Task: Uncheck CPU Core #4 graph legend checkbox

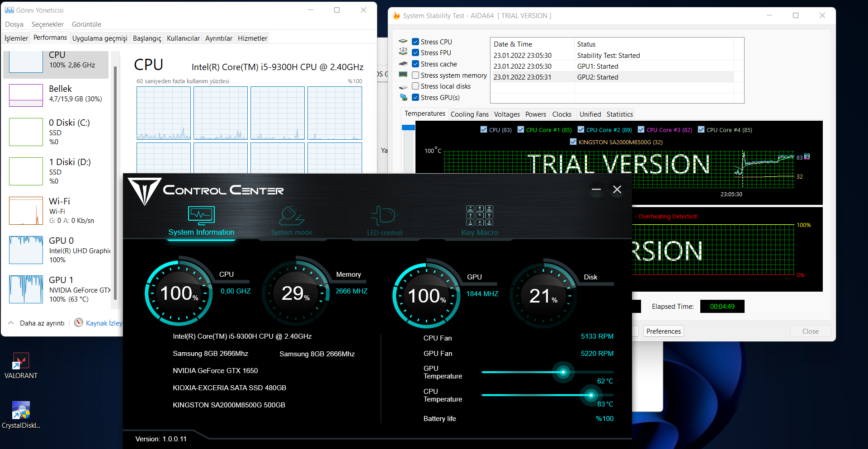Action: point(701,130)
